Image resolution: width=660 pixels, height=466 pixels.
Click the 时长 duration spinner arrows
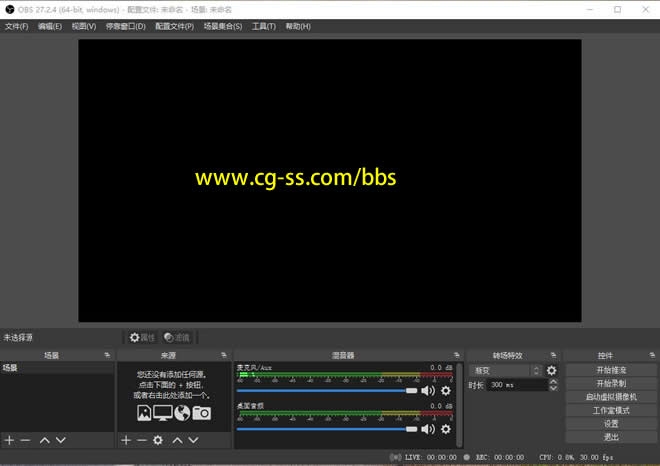click(x=544, y=385)
